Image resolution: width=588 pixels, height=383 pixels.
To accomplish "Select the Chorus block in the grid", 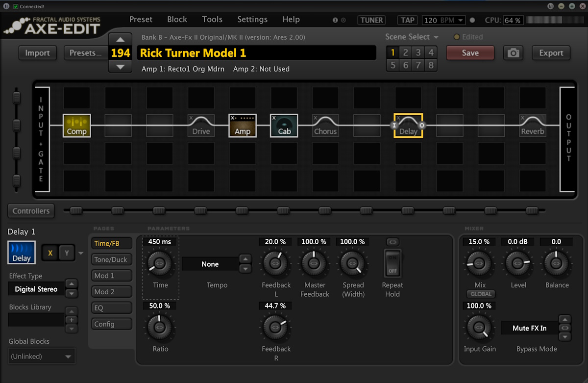I will pos(325,126).
